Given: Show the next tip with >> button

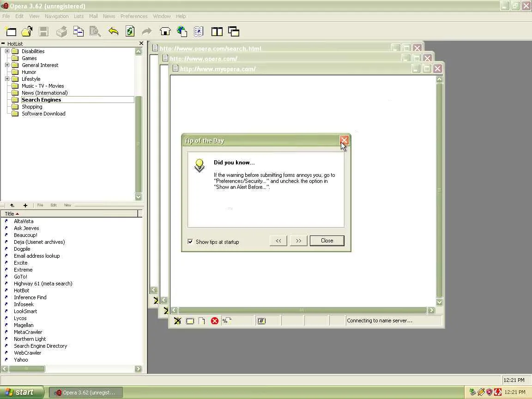Looking at the screenshot, I should coord(299,241).
